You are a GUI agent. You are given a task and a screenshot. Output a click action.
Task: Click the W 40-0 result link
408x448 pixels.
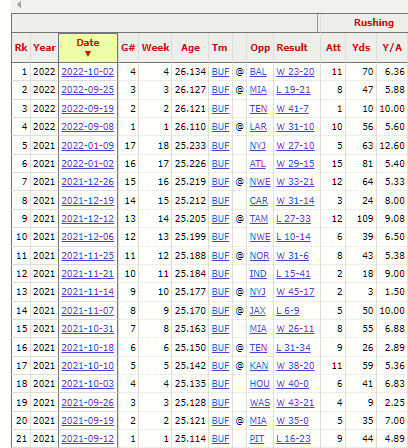(x=292, y=384)
